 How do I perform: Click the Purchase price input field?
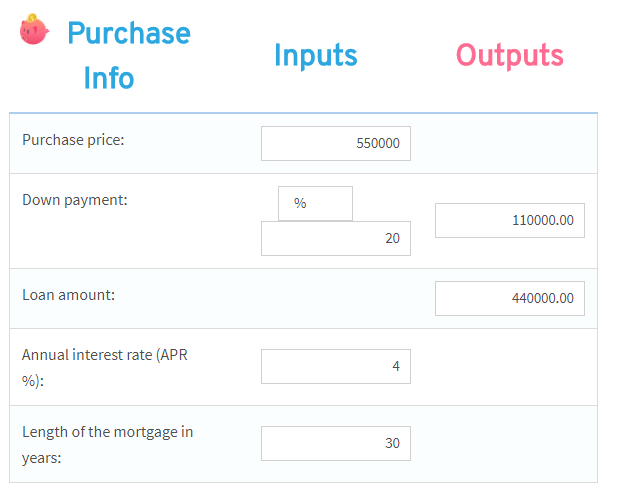(x=336, y=143)
